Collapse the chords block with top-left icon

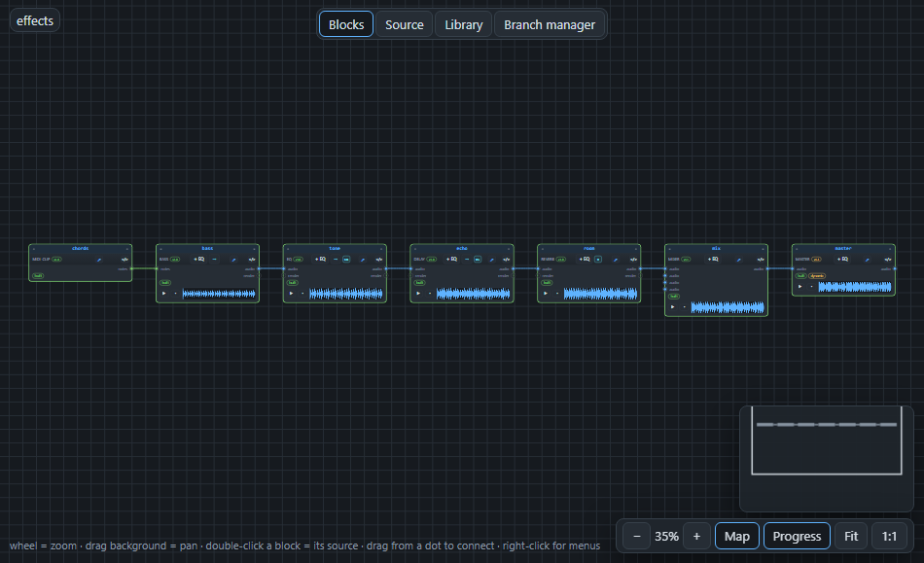34,249
